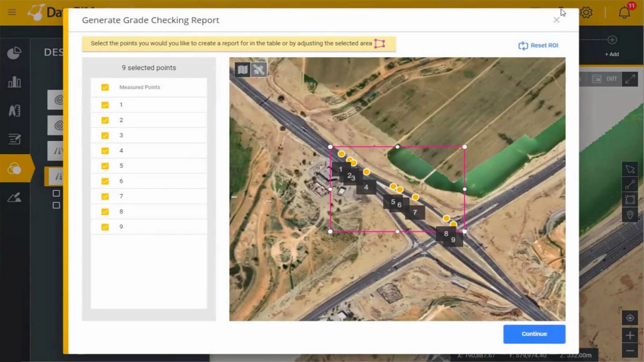Uncheck point 2 checkbox
The height and width of the screenshot is (362, 644).
click(x=105, y=120)
